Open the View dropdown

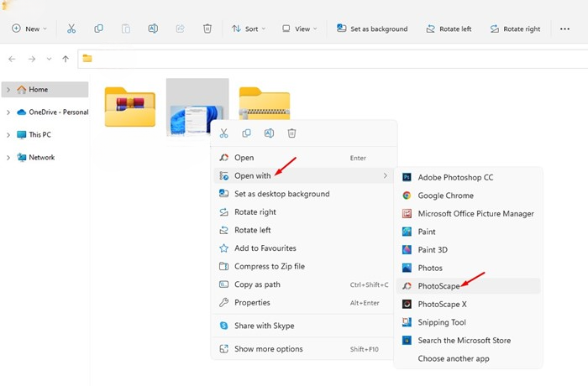point(299,29)
